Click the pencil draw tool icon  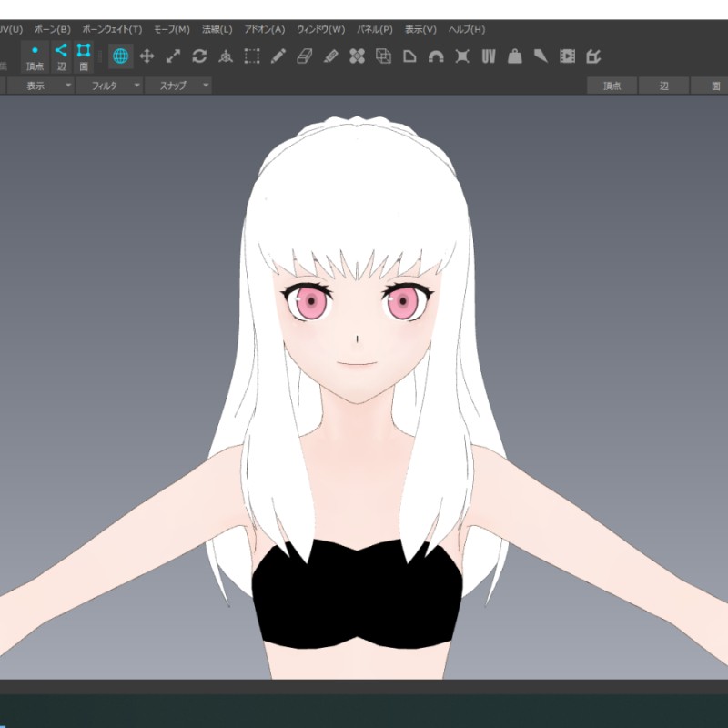[278, 56]
